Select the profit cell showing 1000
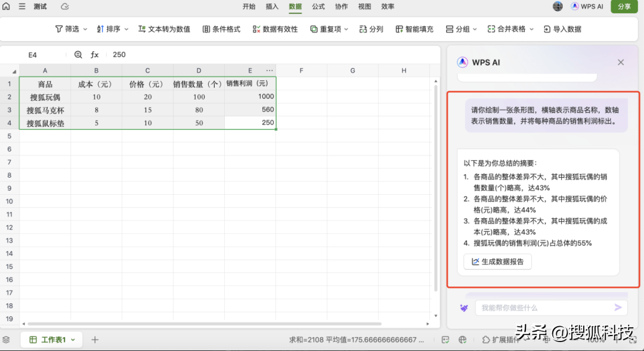The height and width of the screenshot is (351, 644). [250, 97]
